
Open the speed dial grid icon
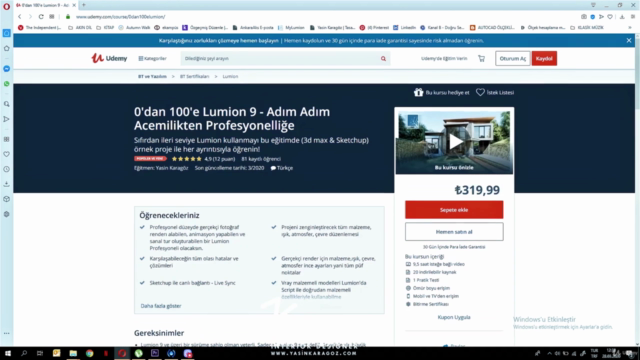point(52,17)
